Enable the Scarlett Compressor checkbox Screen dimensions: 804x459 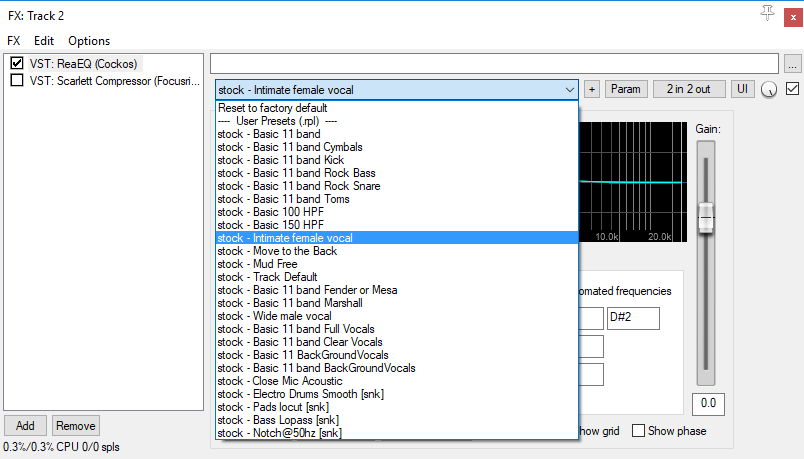[x=17, y=80]
